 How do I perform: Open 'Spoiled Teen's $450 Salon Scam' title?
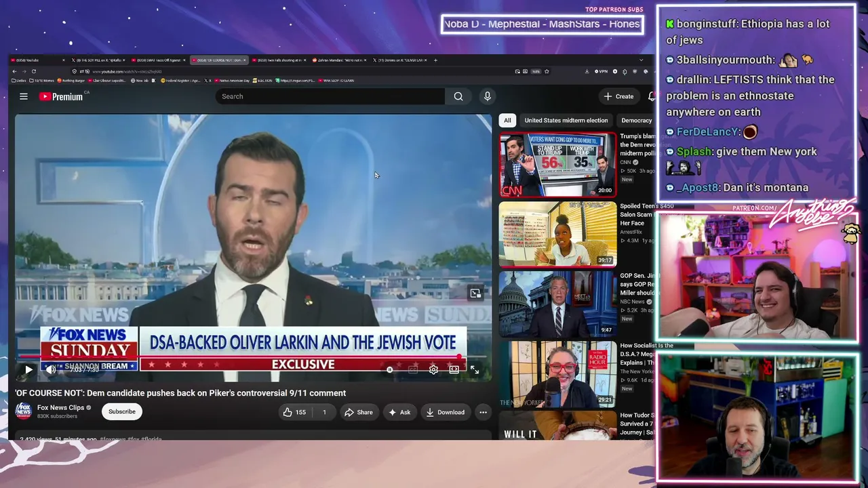(x=646, y=214)
